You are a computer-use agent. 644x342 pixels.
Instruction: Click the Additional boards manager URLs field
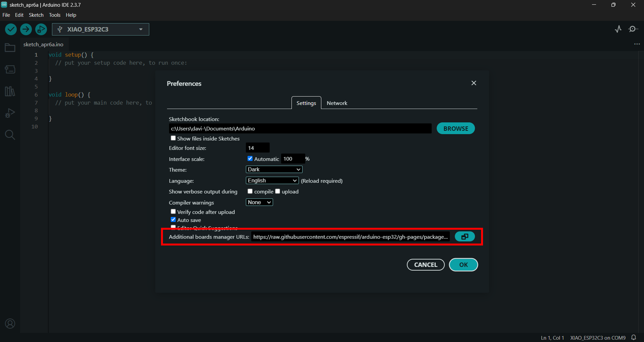point(350,237)
